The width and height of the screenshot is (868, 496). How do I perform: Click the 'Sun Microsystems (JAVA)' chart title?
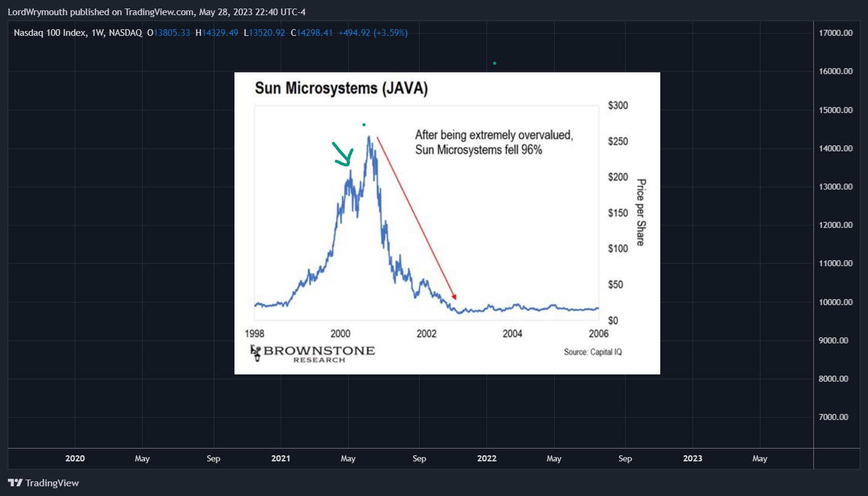(341, 89)
